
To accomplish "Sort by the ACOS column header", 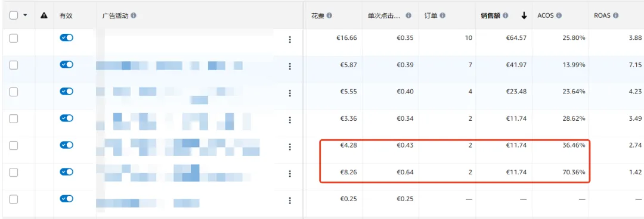I will point(546,15).
